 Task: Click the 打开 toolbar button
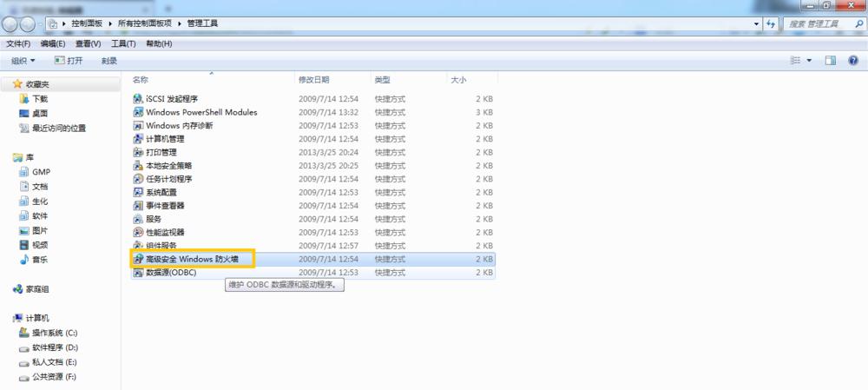[69, 61]
